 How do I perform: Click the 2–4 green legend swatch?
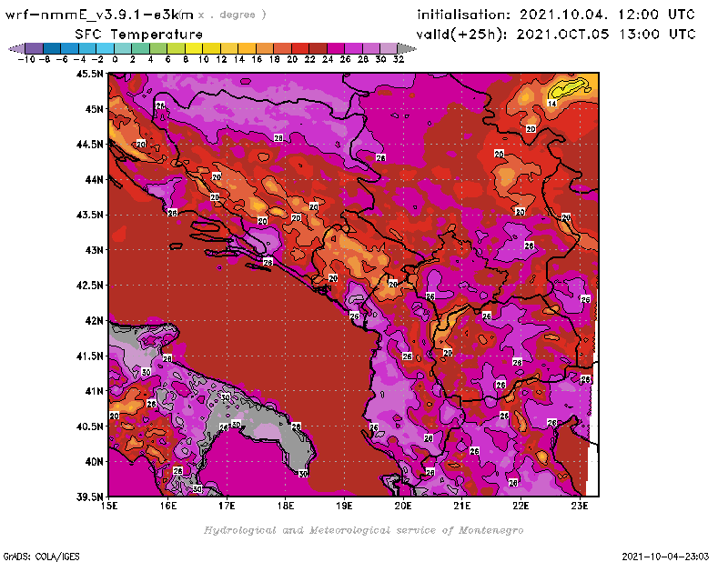[140, 48]
